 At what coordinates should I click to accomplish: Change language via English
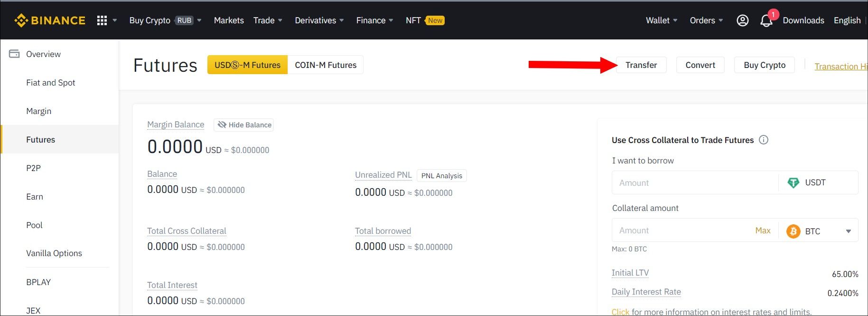tap(847, 20)
